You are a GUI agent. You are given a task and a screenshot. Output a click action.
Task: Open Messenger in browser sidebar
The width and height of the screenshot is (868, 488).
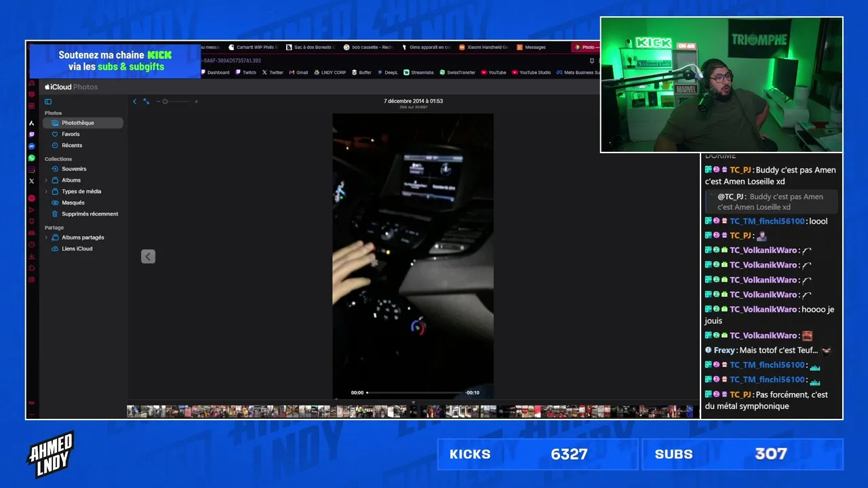[32, 146]
